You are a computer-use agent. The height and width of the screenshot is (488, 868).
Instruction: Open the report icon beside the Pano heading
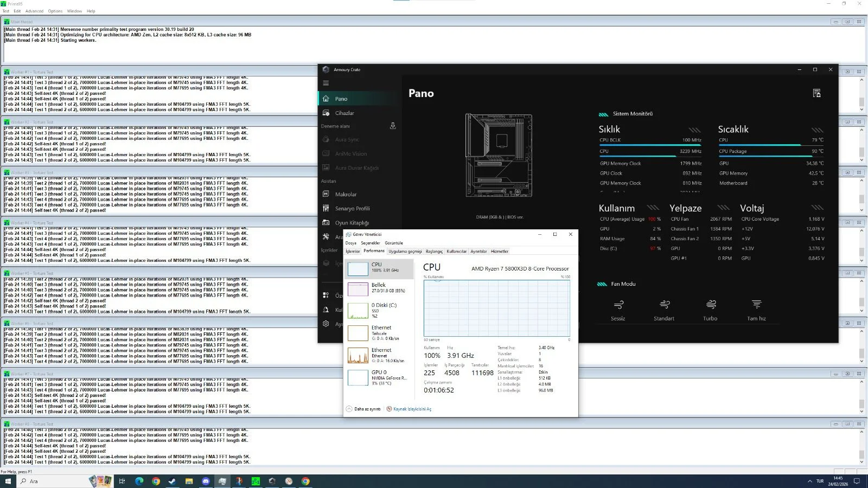coord(816,93)
